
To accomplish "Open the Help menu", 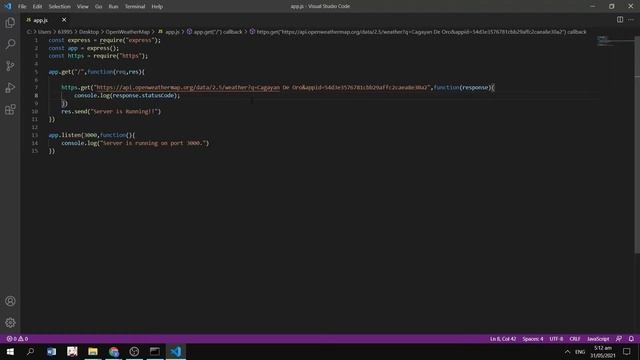I will (x=157, y=7).
